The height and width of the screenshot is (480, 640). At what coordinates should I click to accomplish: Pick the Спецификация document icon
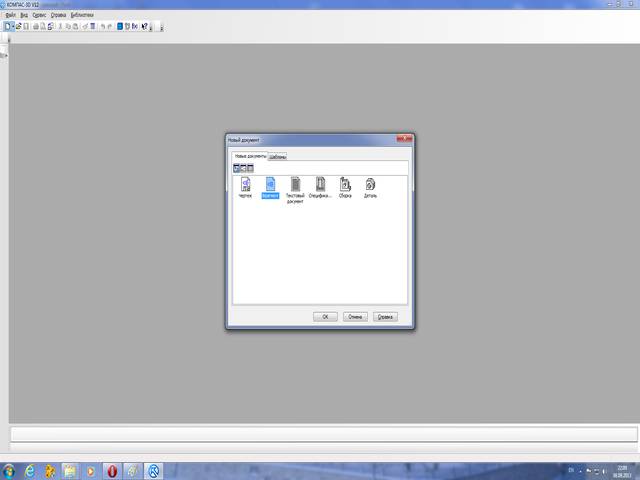click(320, 185)
